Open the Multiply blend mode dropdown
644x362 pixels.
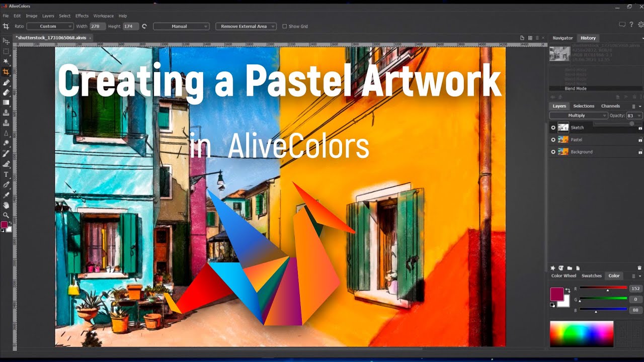(579, 116)
